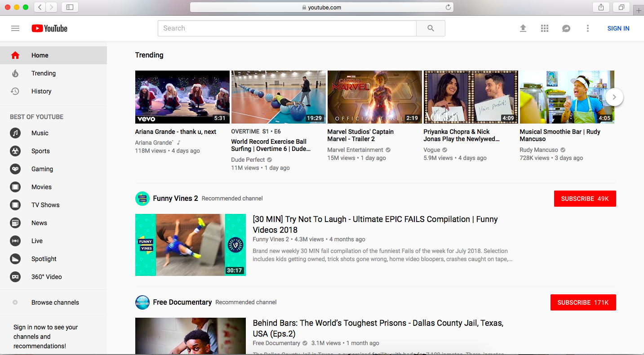This screenshot has width=644, height=355.
Task: Click the 360° Video headset icon
Action: tap(15, 277)
